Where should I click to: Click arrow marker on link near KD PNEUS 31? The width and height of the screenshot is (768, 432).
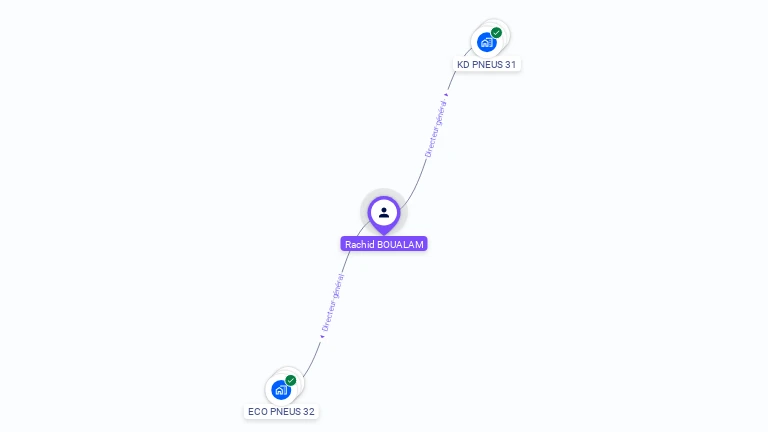click(x=446, y=95)
